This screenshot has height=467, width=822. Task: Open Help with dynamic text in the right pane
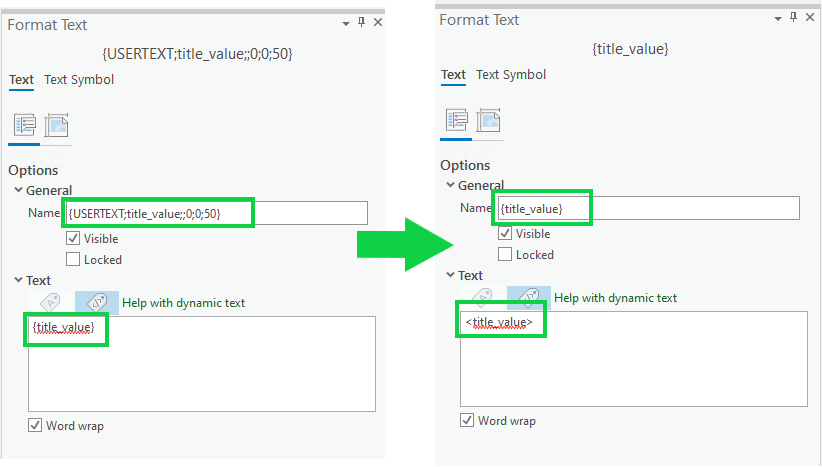(x=615, y=297)
